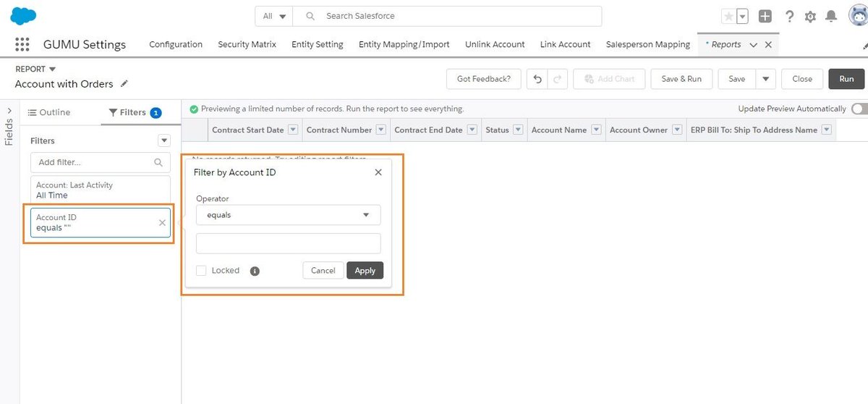The image size is (868, 404).
Task: Open the Unlink Account tab
Action: coord(495,44)
